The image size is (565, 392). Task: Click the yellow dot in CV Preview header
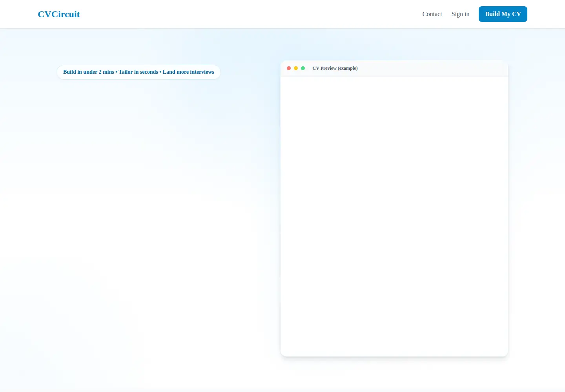[x=296, y=68]
